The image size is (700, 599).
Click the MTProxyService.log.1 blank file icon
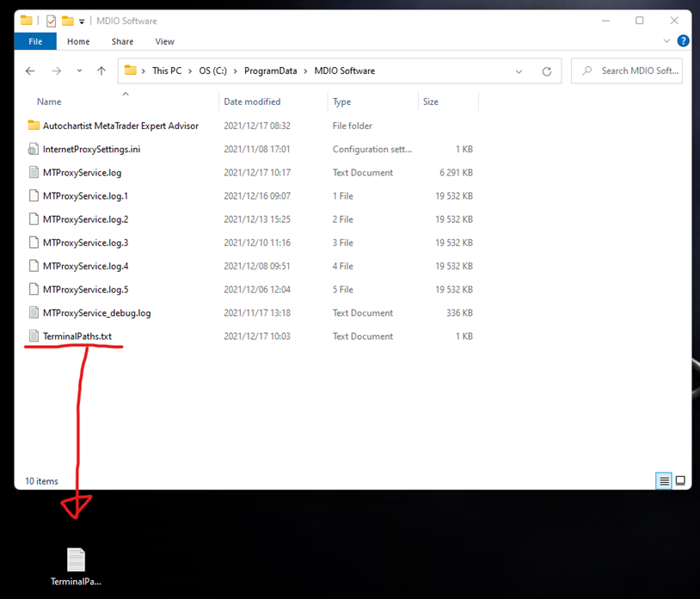click(x=34, y=195)
